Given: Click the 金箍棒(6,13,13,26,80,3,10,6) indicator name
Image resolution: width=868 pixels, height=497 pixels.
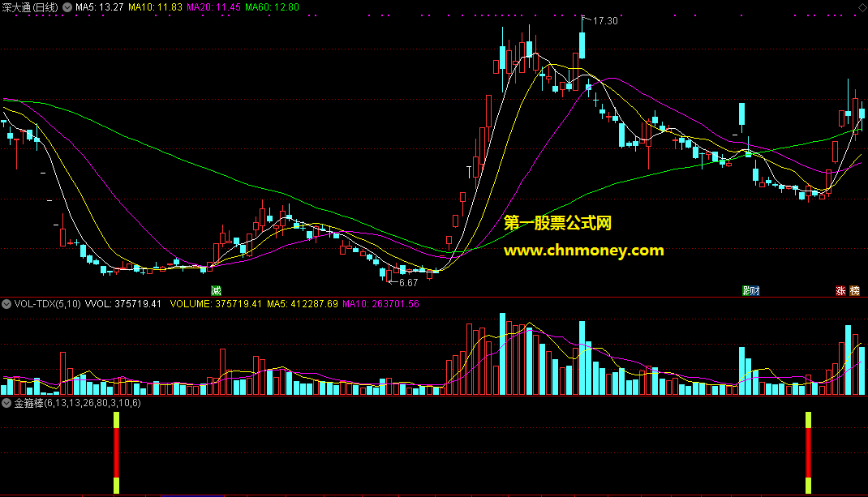Looking at the screenshot, I should 78,403.
